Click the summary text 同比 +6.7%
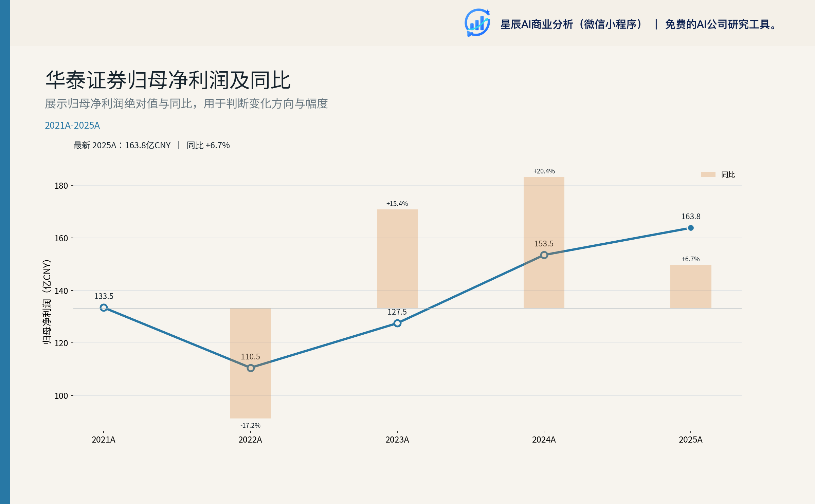This screenshot has height=504, width=815. (208, 145)
